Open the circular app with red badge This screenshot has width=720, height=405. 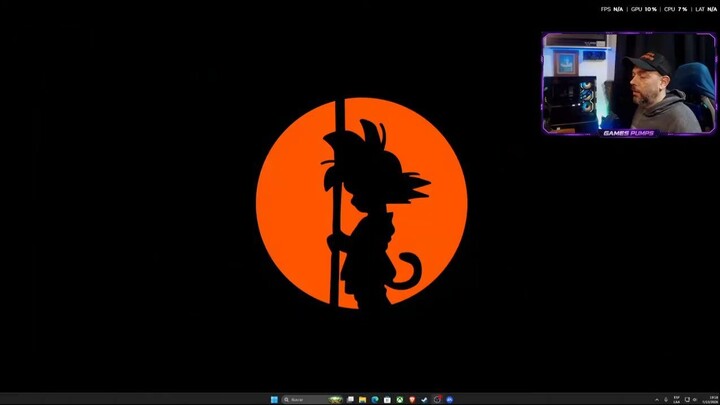click(x=437, y=399)
